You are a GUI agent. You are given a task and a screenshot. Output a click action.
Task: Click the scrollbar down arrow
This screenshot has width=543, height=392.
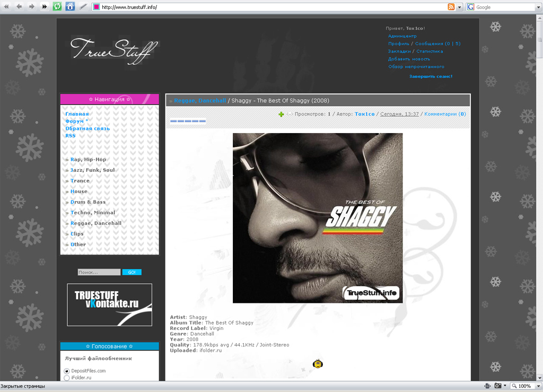click(x=539, y=378)
